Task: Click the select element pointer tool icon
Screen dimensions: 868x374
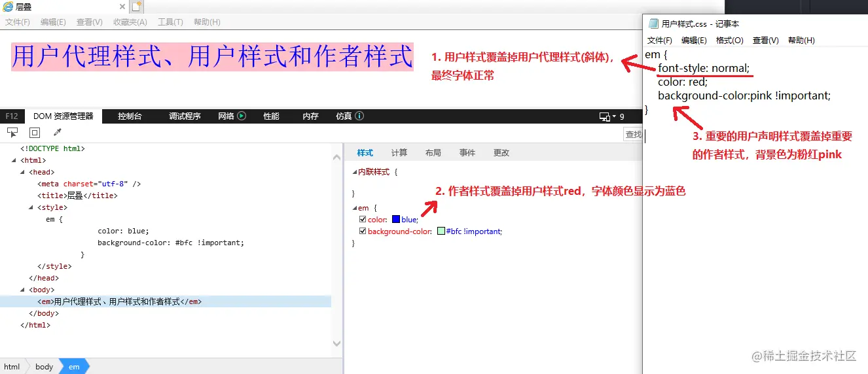Action: 12,132
